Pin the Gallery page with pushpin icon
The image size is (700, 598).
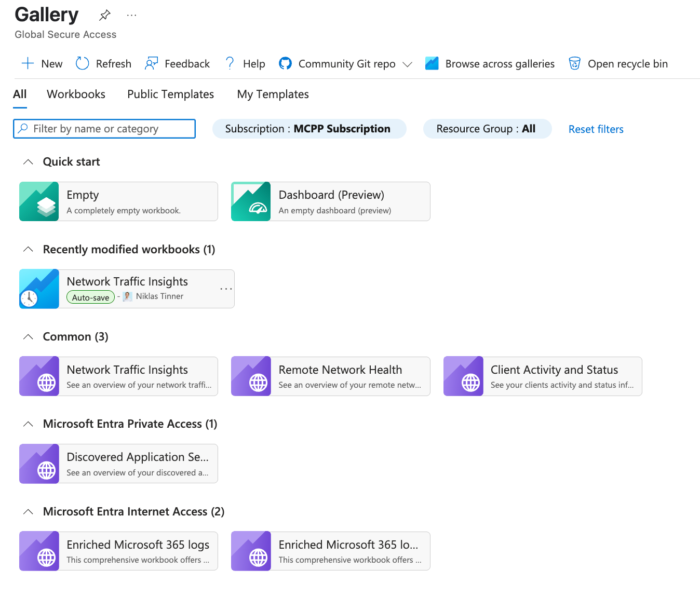(x=105, y=15)
